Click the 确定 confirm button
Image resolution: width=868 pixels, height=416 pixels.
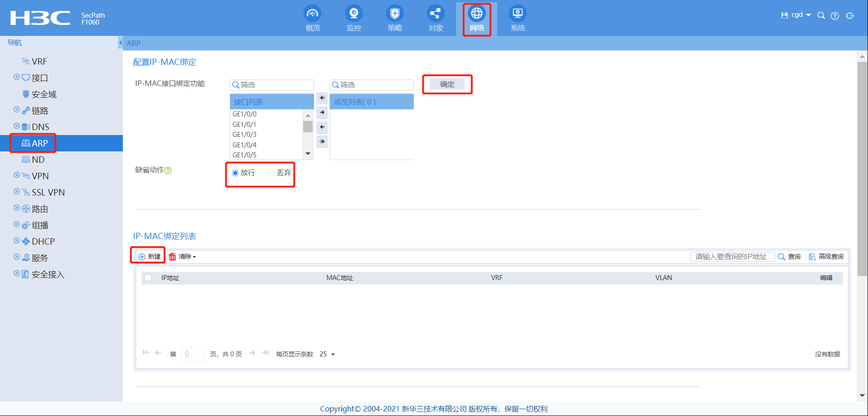[447, 84]
